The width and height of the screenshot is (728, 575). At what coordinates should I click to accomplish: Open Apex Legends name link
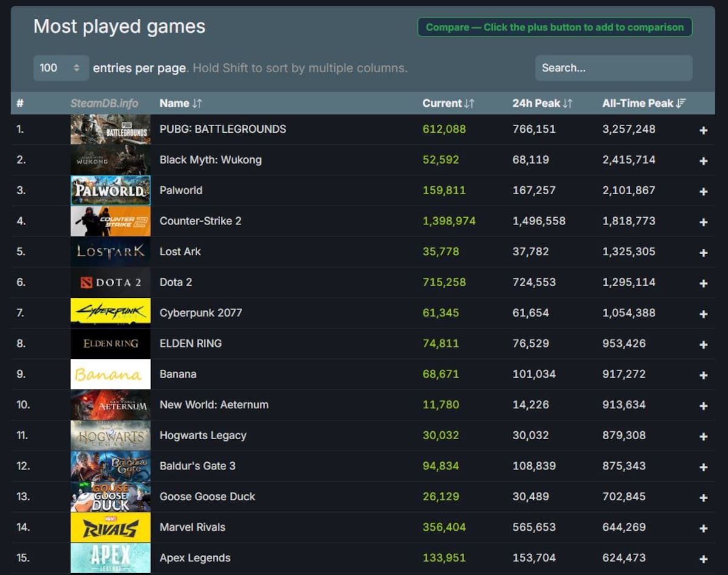[x=195, y=558]
